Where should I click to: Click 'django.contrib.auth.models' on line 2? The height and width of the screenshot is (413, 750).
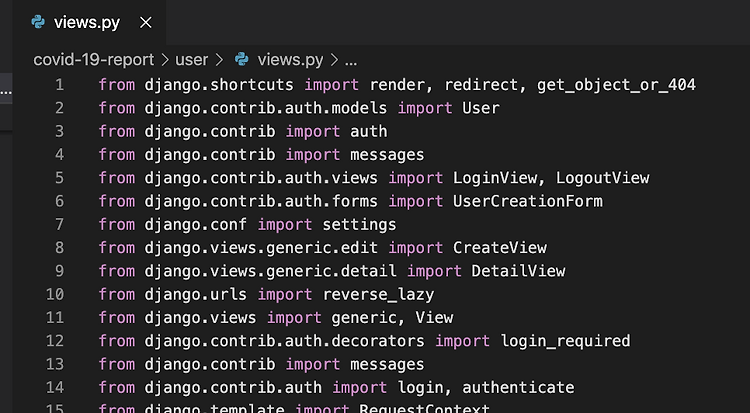coord(266,108)
